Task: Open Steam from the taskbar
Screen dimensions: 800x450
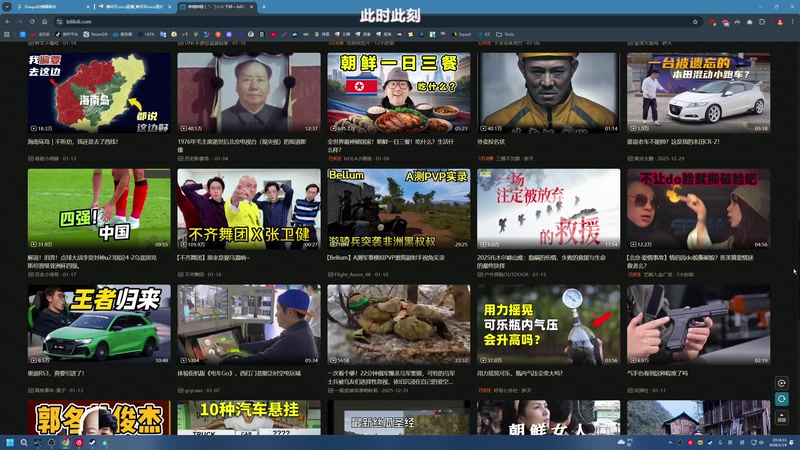Action: pos(92,442)
